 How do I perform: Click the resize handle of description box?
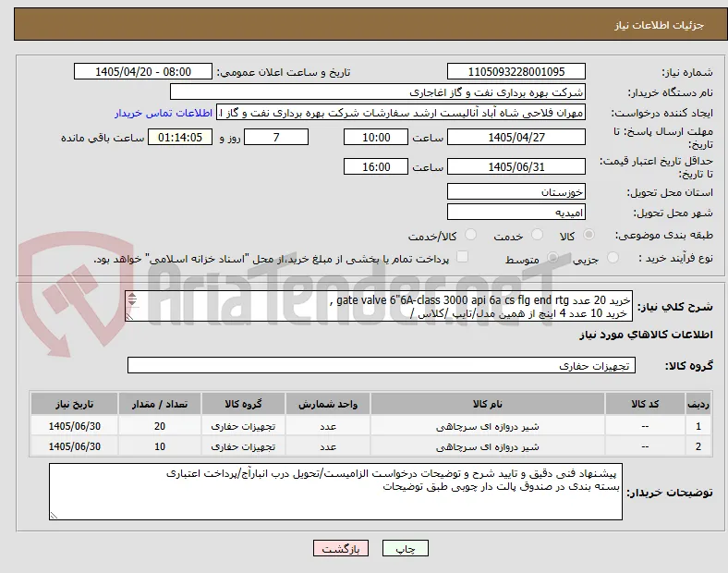(129, 316)
